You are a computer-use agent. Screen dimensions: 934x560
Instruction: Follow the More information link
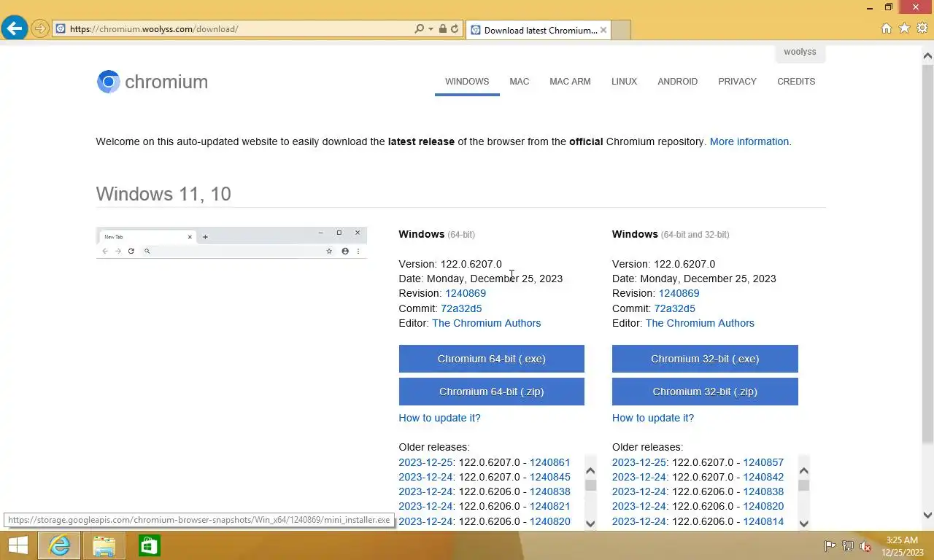pyautogui.click(x=749, y=141)
